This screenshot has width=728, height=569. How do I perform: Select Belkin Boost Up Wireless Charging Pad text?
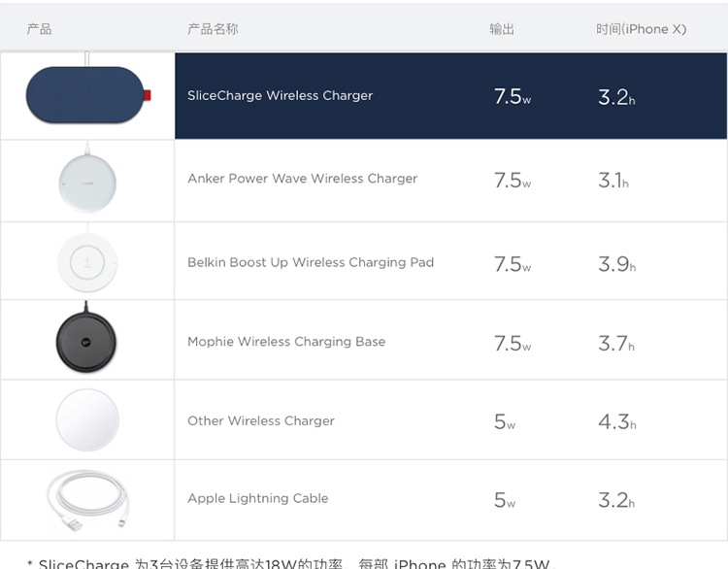click(x=311, y=262)
